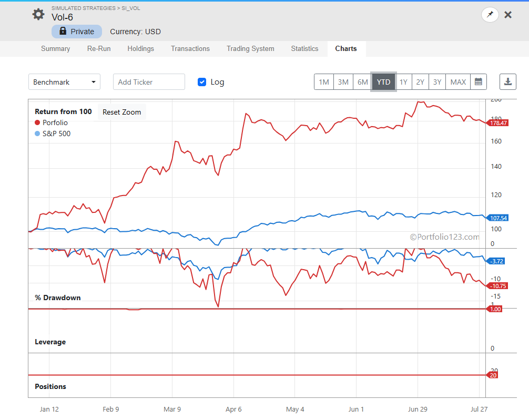Download chart data with download icon
Viewport: 529px width, 420px height.
click(508, 81)
